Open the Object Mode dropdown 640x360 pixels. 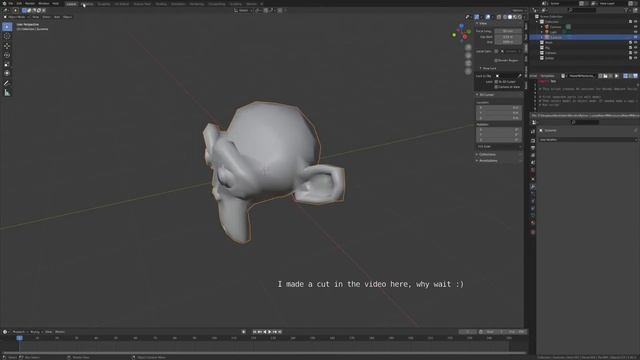(16, 17)
